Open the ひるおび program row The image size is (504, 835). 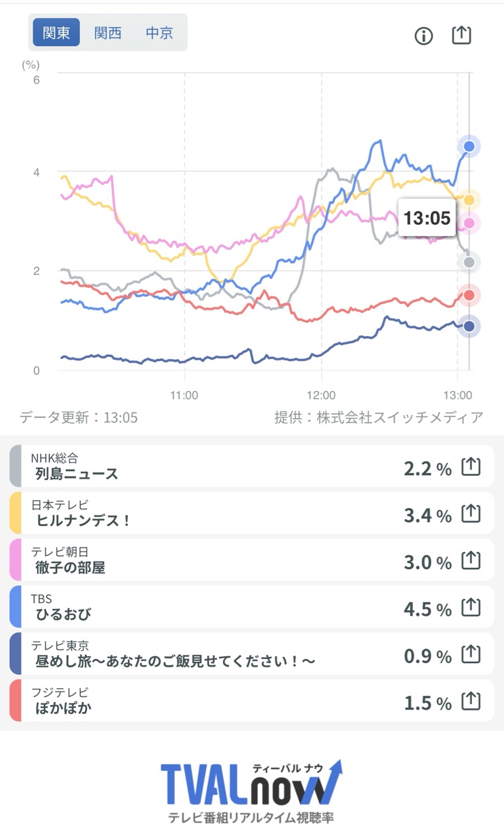coord(252,607)
